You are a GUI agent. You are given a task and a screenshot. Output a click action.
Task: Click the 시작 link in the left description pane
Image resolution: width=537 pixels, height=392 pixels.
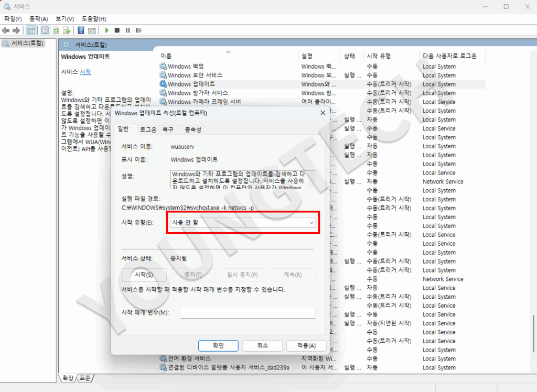[x=85, y=72]
